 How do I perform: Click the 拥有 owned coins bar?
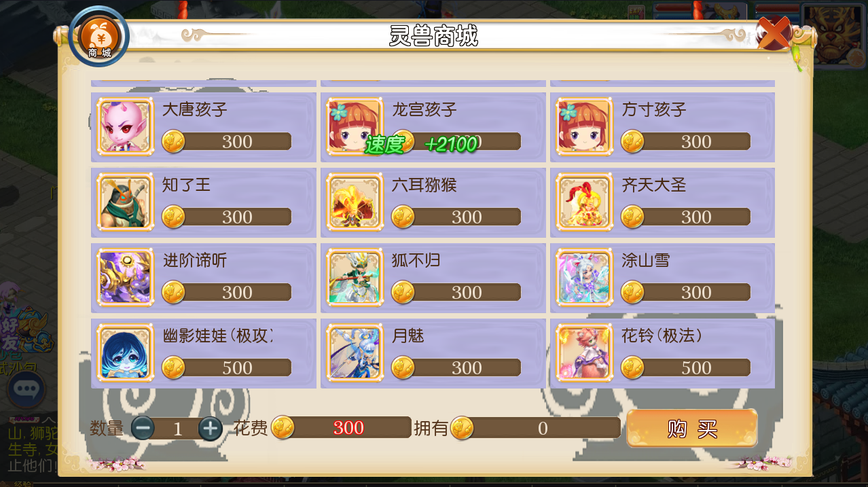pos(536,428)
